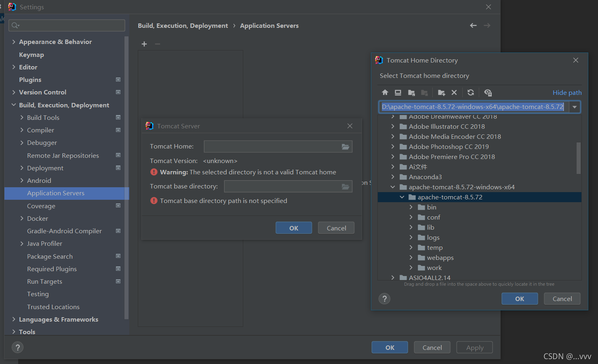
Task: Close the Tomcat Server dialog
Action: tap(350, 126)
